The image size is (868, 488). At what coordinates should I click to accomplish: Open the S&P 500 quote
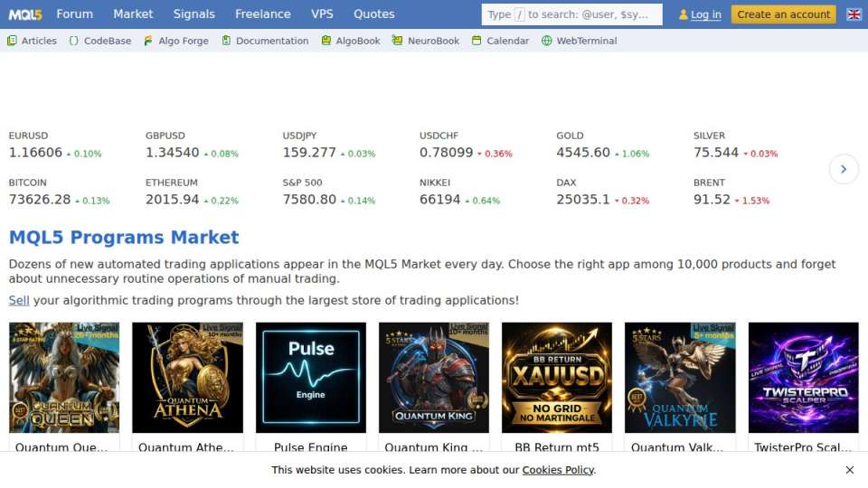(329, 192)
